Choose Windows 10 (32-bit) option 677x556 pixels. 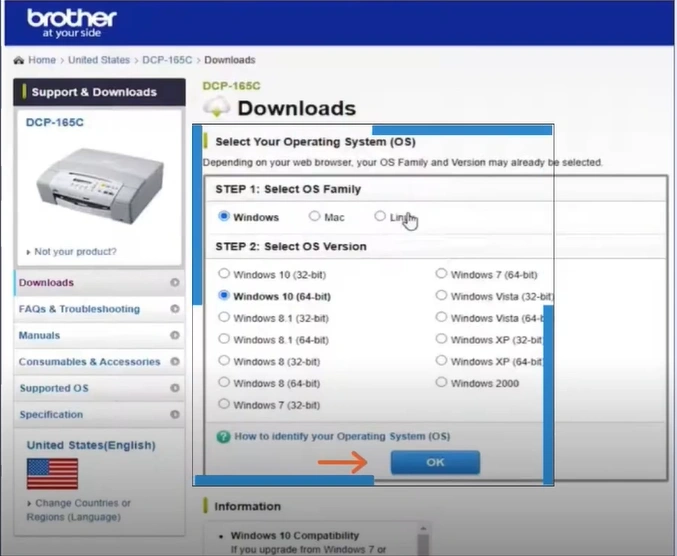tap(224, 274)
